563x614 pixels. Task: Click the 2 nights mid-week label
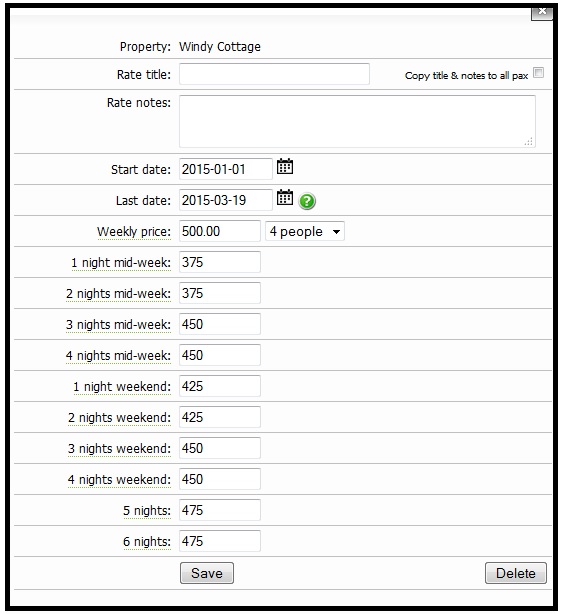tap(119, 294)
